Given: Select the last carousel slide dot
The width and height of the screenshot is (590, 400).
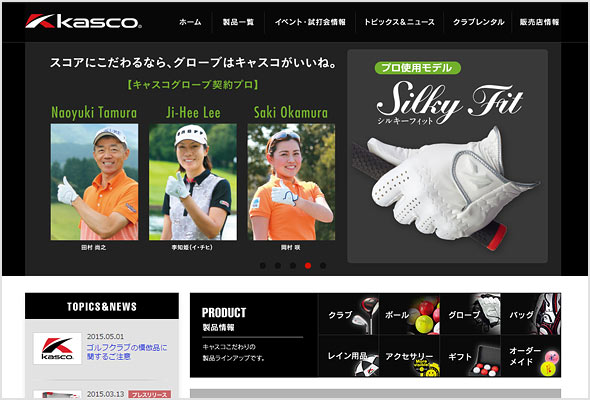Looking at the screenshot, I should tap(323, 266).
